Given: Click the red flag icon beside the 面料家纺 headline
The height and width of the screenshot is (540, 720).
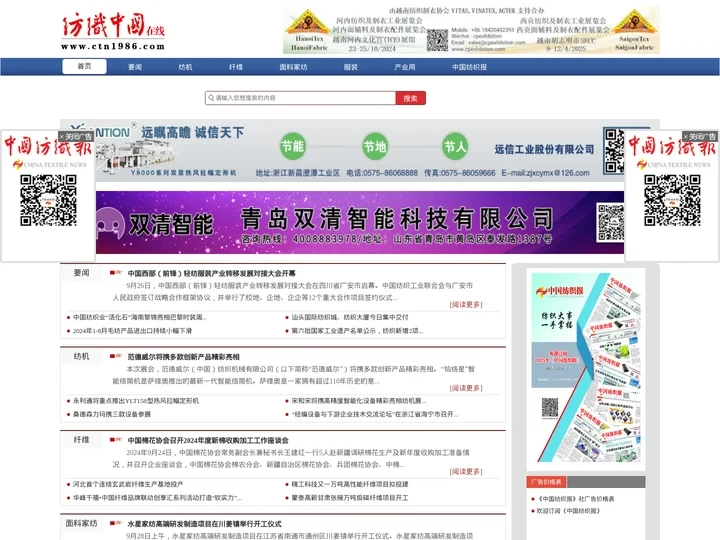Looking at the screenshot, I should pos(116,523).
